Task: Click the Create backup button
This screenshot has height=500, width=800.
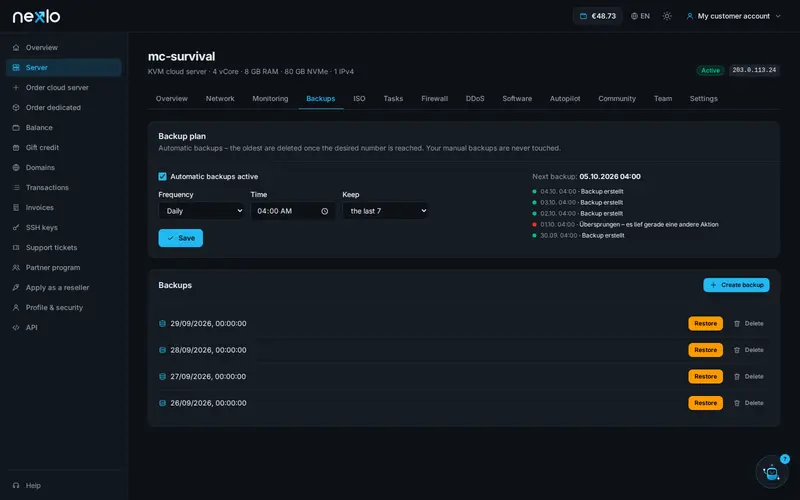Action: pos(736,285)
